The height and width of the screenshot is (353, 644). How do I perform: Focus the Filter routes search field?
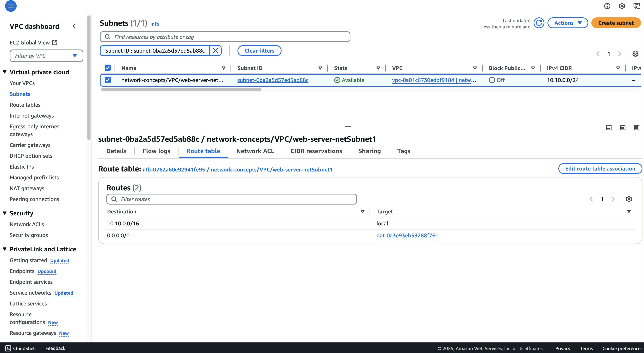[x=231, y=199]
